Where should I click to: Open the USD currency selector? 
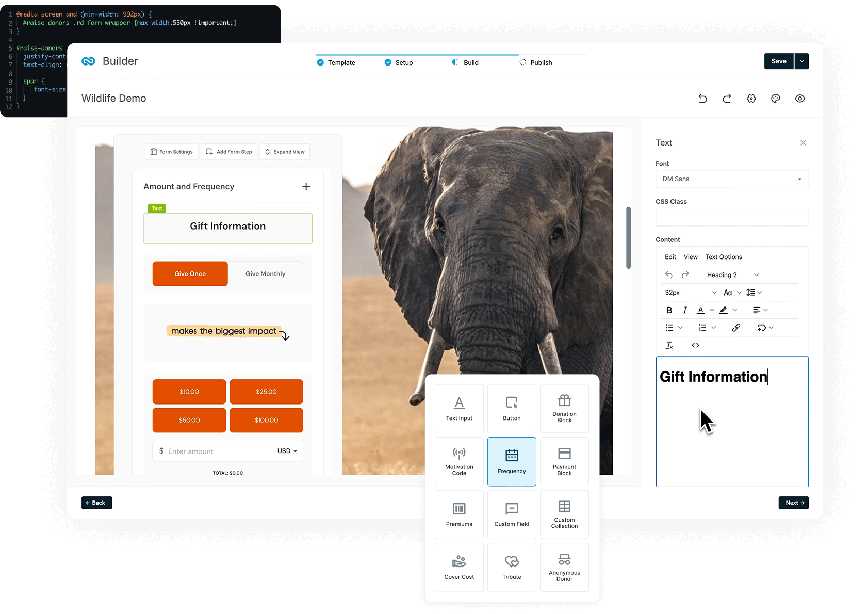(x=287, y=451)
